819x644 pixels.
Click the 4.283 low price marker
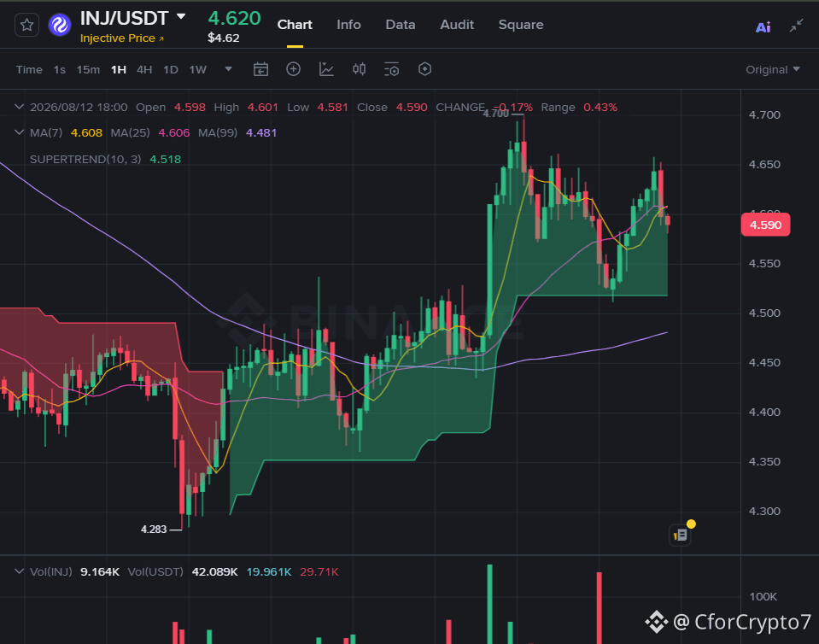(x=154, y=529)
